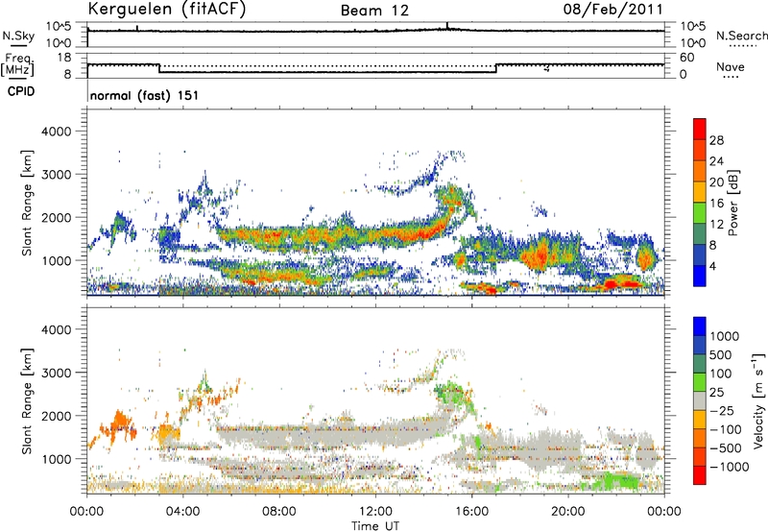Click the 'CPID' label

click(21, 91)
